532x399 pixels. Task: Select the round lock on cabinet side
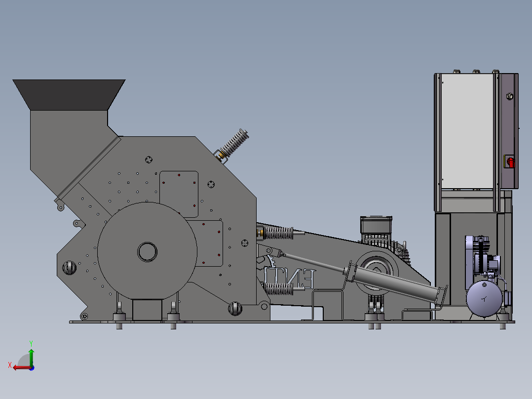click(x=510, y=96)
